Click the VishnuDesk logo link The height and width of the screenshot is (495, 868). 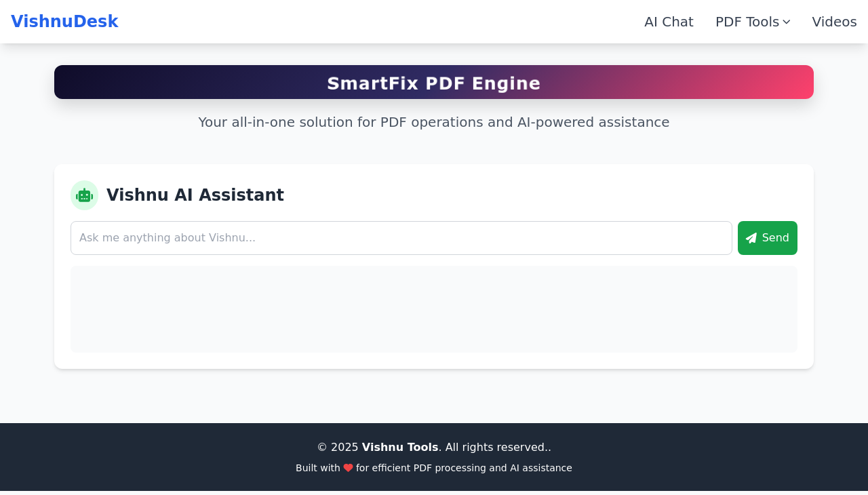pyautogui.click(x=64, y=22)
